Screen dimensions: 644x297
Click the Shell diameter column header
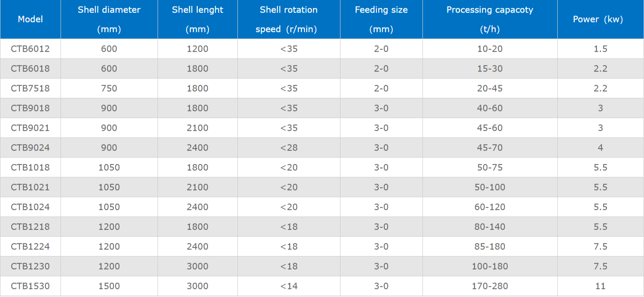point(109,19)
